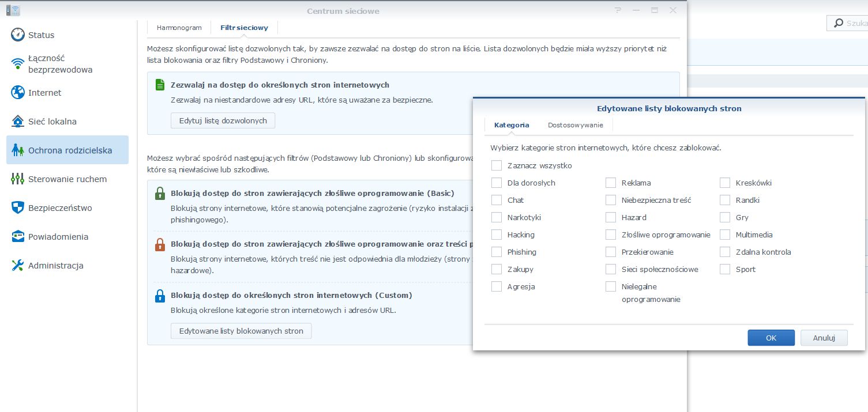Viewport: 868px width, 412px height.
Task: Click the green padlock icon for Basic filter
Action: pos(160,194)
